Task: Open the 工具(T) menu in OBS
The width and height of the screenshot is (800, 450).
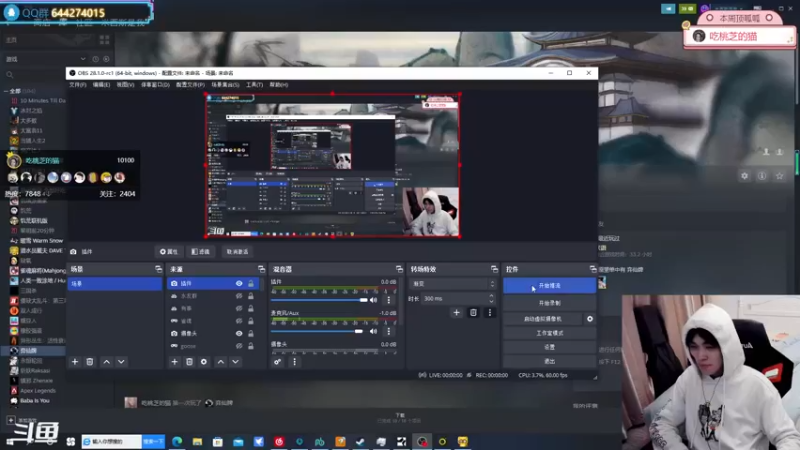Action: [254, 85]
